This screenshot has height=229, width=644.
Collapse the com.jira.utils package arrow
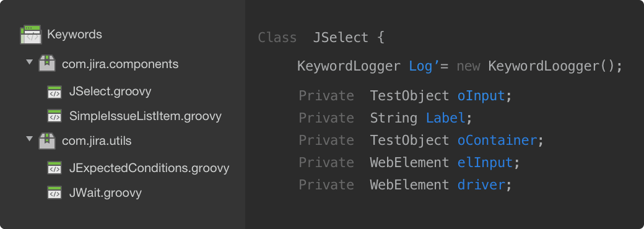(29, 139)
